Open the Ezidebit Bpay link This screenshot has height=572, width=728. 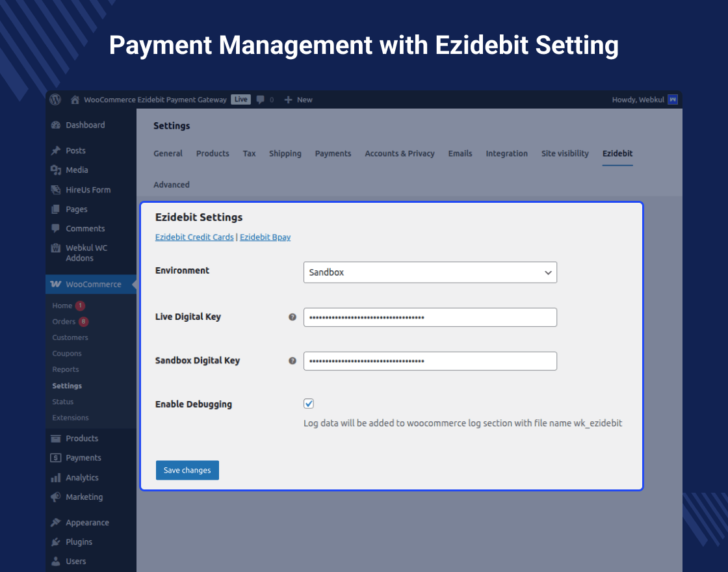point(265,237)
